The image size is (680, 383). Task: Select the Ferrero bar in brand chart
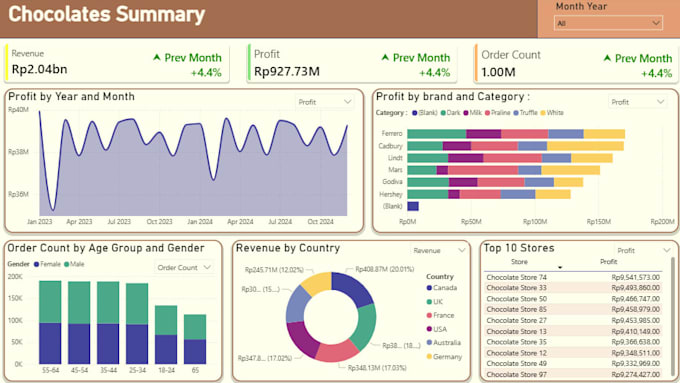coord(516,134)
